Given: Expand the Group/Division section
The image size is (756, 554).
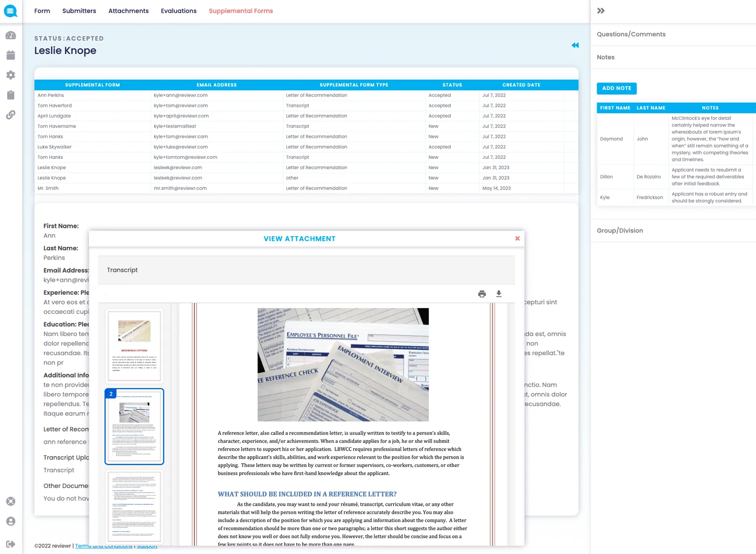Looking at the screenshot, I should (620, 230).
